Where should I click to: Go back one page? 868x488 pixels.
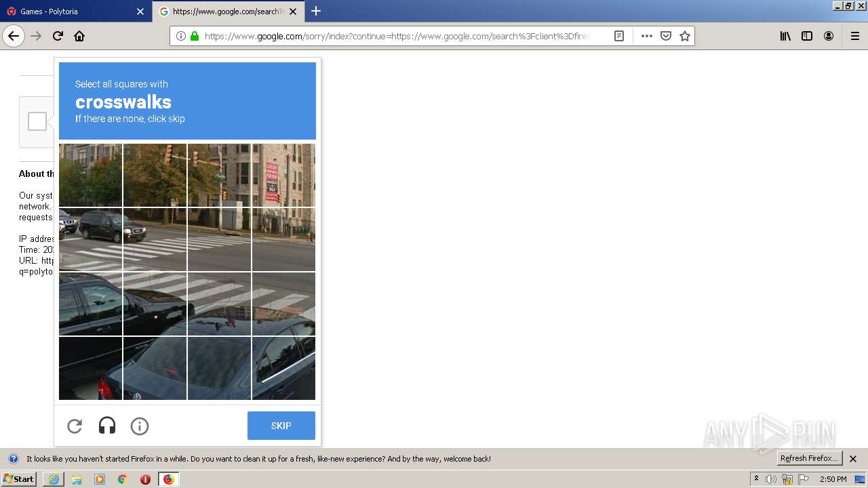click(14, 36)
